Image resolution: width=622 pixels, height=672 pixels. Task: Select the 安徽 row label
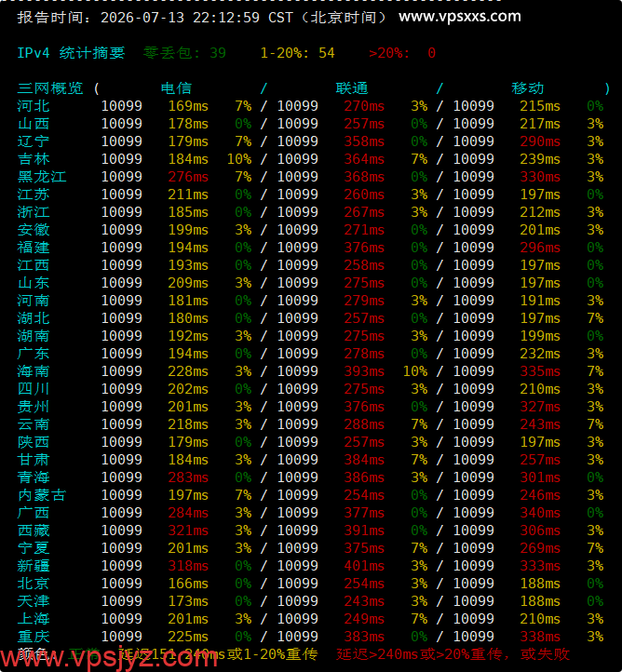34,230
